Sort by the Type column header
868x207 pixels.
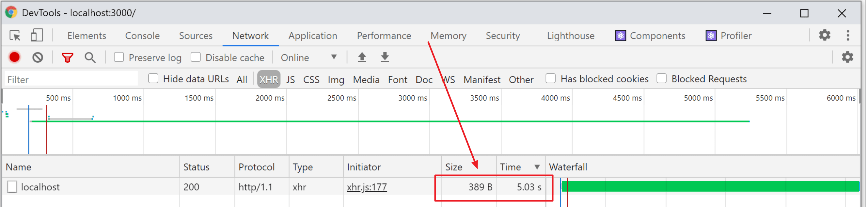click(x=316, y=167)
